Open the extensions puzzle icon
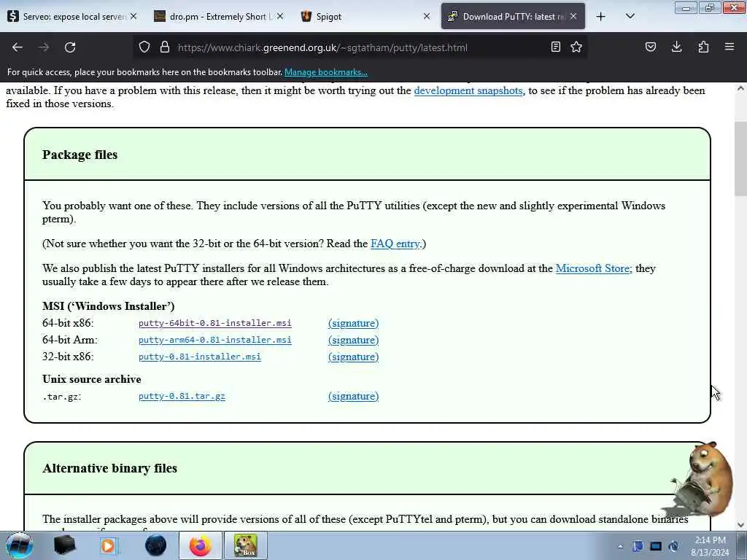The height and width of the screenshot is (560, 747). [703, 47]
